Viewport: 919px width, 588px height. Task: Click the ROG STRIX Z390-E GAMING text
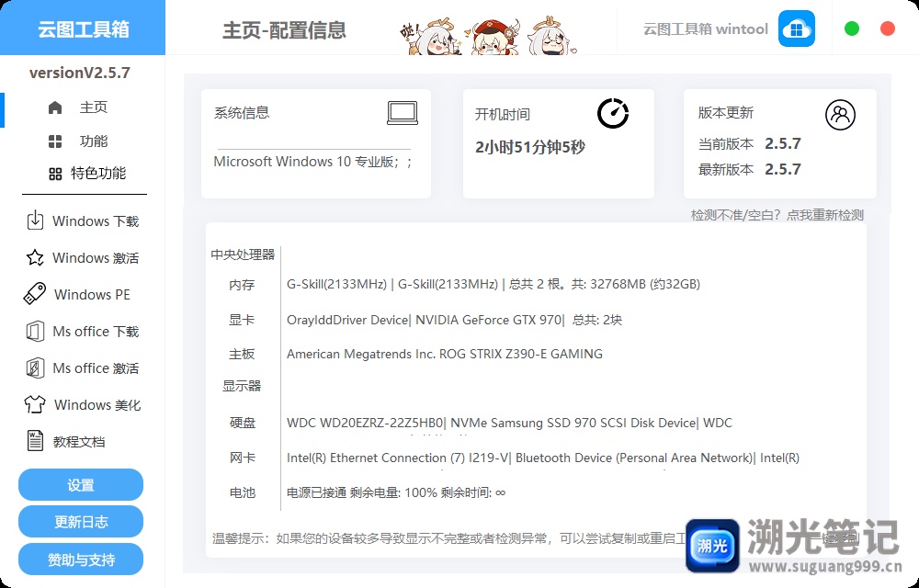pos(520,354)
